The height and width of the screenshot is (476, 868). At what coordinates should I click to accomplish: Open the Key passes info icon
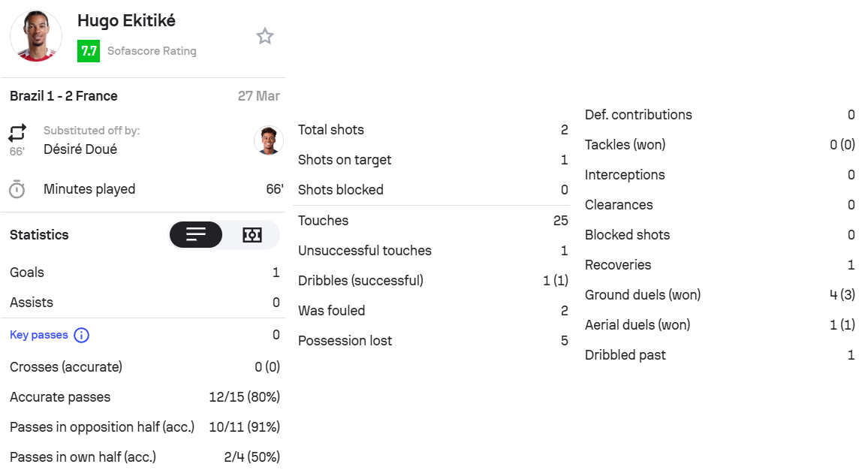81,335
